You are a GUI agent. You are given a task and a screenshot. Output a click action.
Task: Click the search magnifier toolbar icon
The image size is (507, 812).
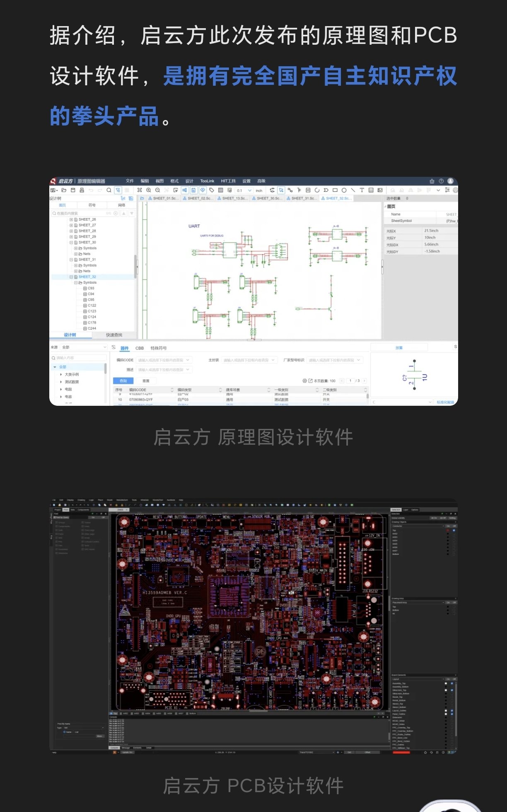109,190
